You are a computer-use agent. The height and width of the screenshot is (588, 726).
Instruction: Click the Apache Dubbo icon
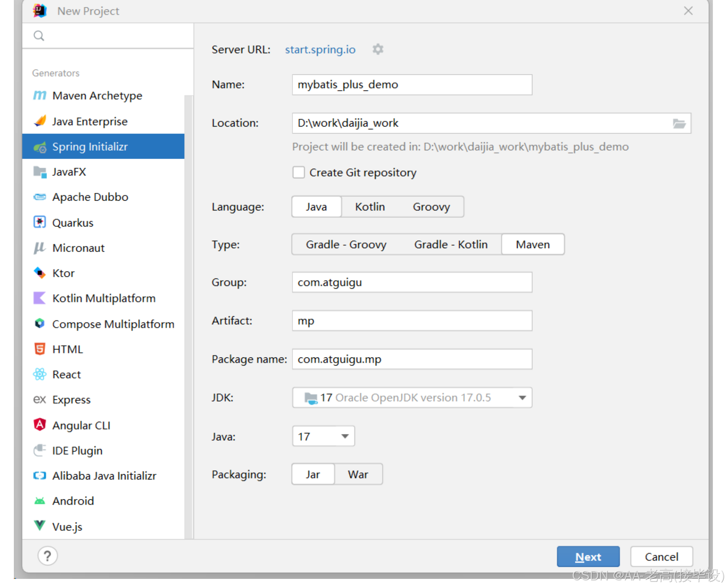click(39, 197)
